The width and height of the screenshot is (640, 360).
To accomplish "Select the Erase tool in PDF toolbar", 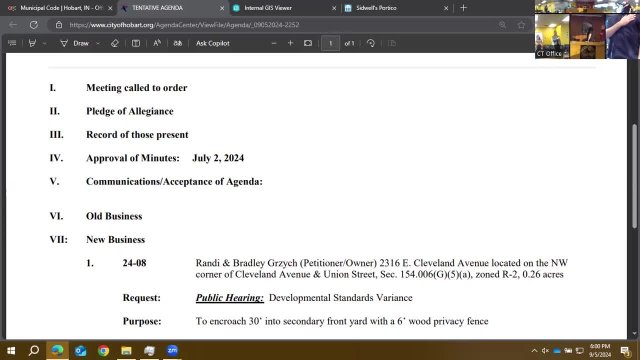I will coord(115,43).
